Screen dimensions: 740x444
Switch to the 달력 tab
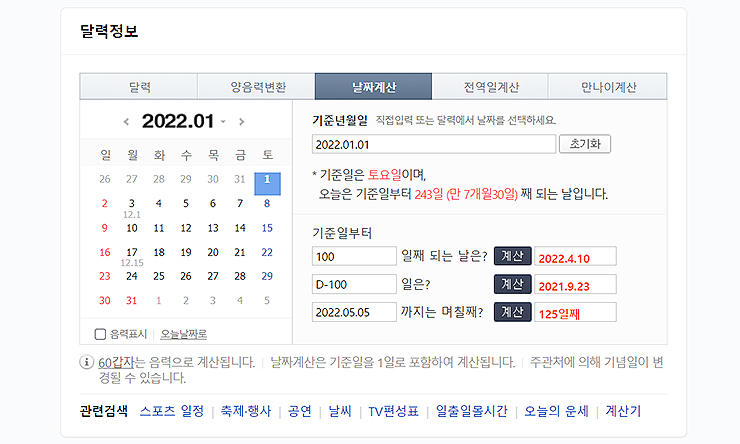coord(139,86)
